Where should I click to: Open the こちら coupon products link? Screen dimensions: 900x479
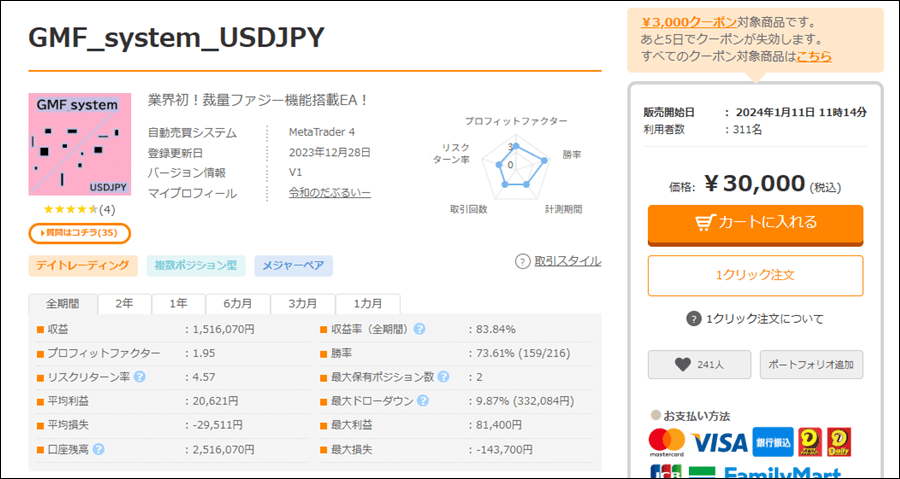pyautogui.click(x=814, y=56)
